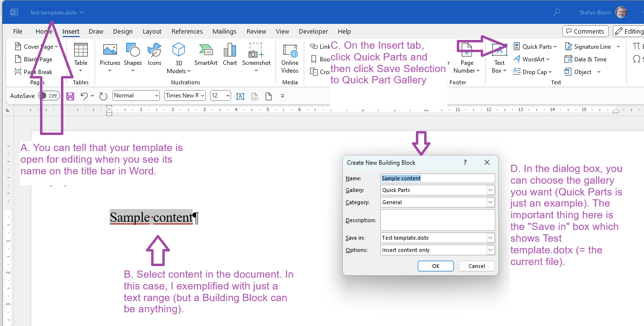Open the WordArt dropdown
Viewport: 644px width, 326px height.
(x=531, y=59)
